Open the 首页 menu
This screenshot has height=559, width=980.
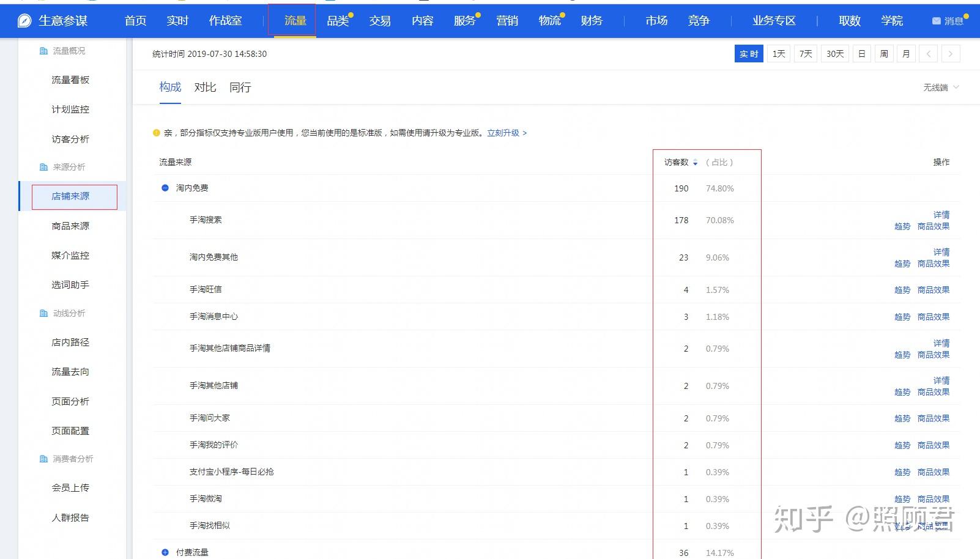tap(135, 21)
